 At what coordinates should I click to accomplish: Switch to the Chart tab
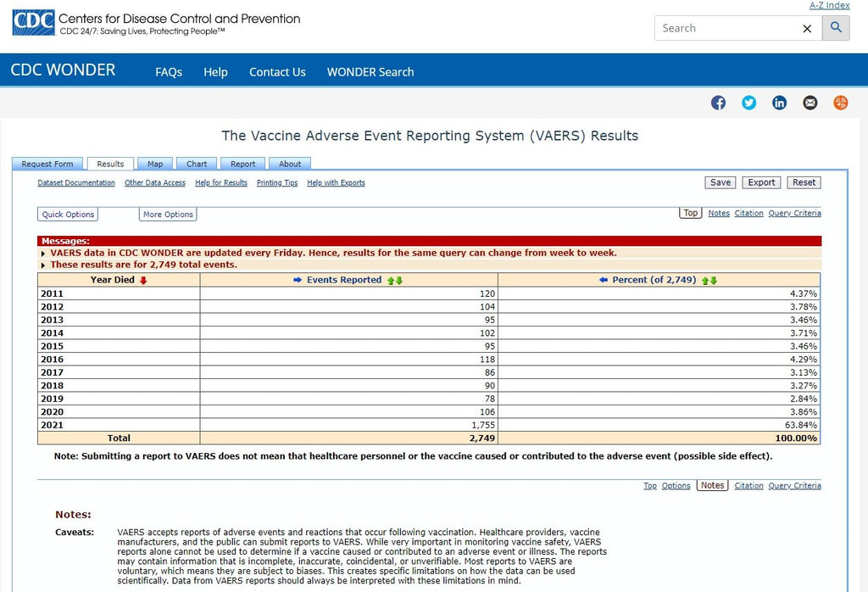[197, 164]
